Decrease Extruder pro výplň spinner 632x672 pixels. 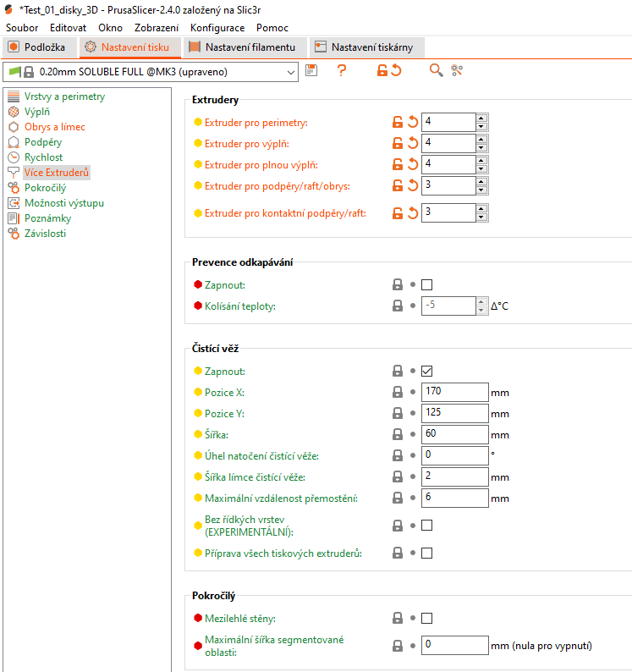(x=481, y=148)
